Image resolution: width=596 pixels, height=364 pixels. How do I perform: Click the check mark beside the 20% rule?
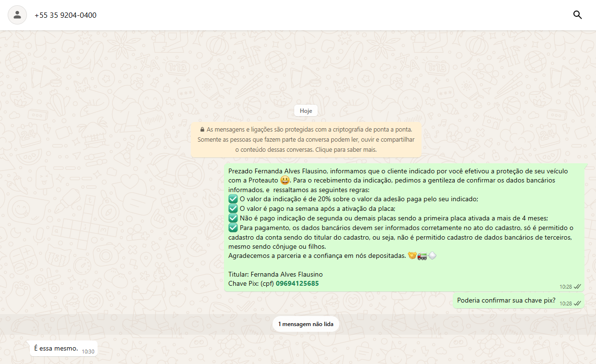point(233,199)
